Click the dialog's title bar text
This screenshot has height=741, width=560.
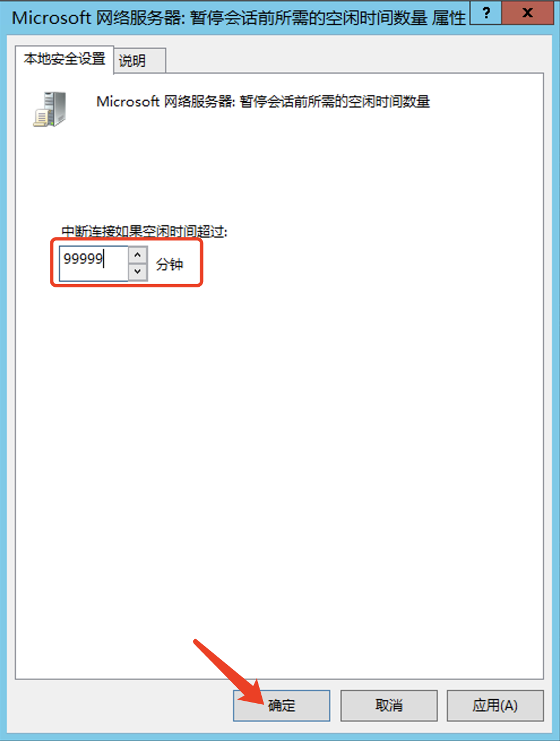pos(239,18)
